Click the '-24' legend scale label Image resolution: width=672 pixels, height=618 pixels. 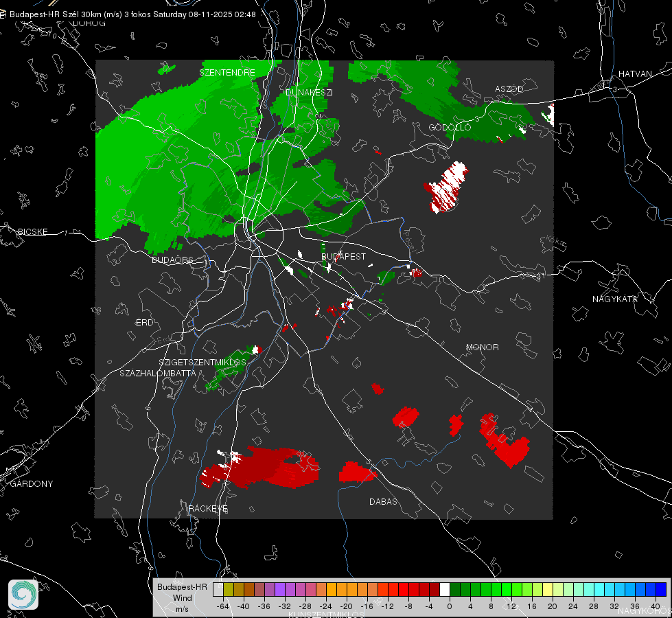pyautogui.click(x=326, y=606)
